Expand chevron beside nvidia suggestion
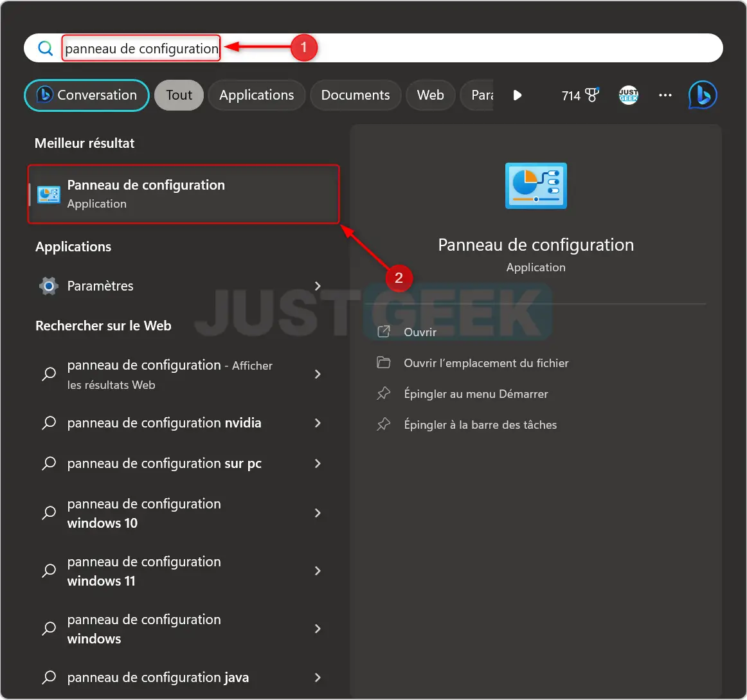747x700 pixels. [x=318, y=423]
